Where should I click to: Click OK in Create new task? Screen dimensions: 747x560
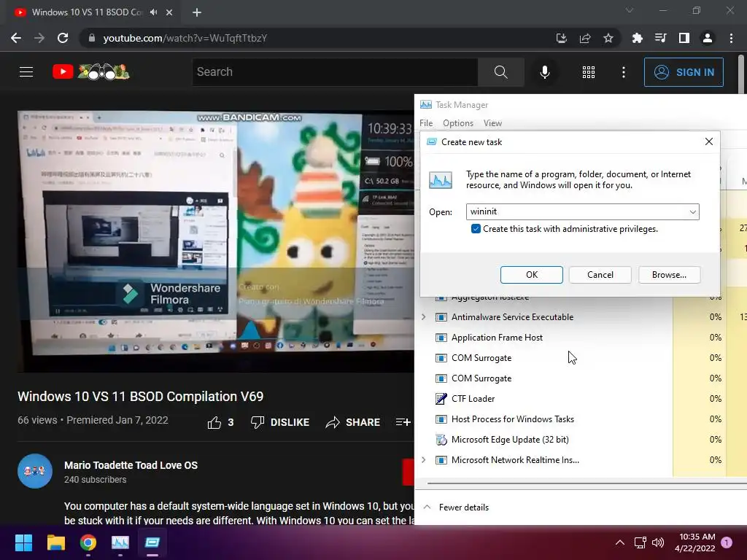coord(532,275)
